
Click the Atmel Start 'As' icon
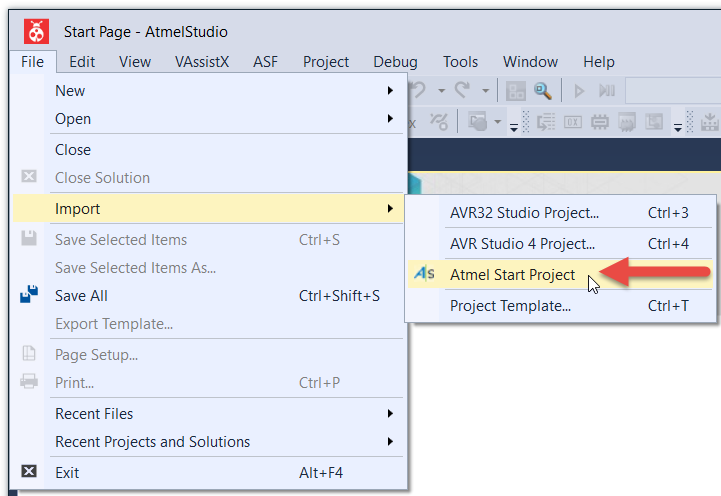click(425, 275)
